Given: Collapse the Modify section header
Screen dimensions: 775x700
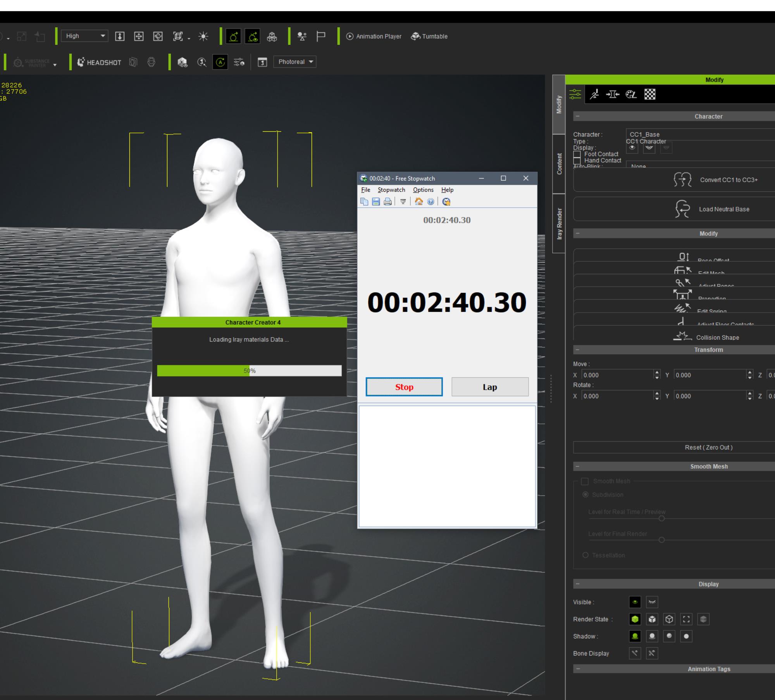Looking at the screenshot, I should (x=578, y=234).
